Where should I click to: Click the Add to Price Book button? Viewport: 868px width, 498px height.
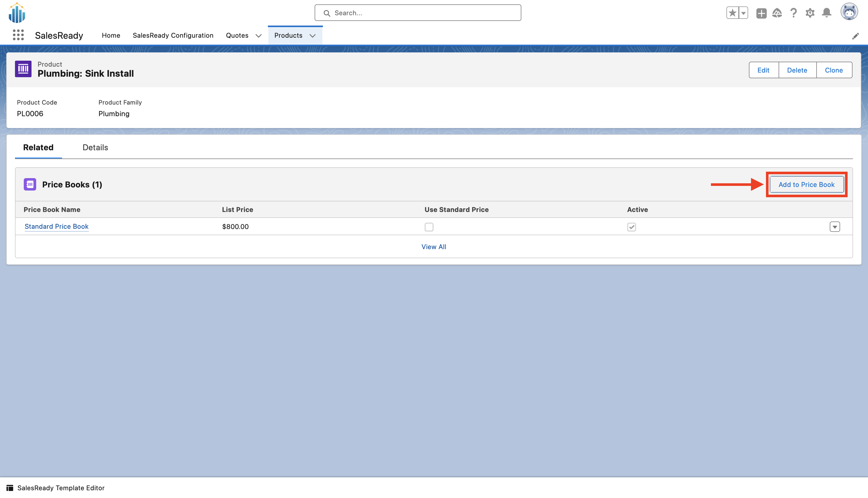(x=807, y=184)
